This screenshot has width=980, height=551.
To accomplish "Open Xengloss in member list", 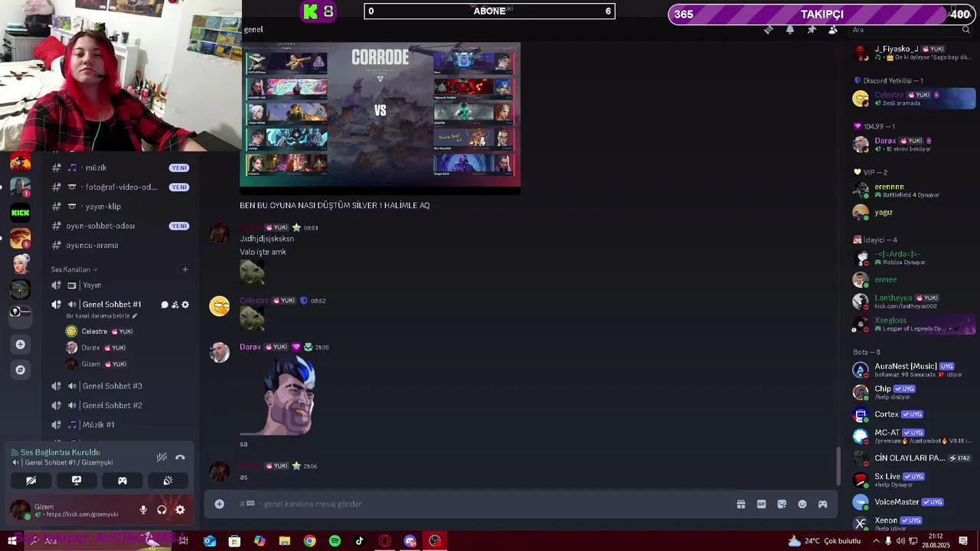I will [913, 324].
